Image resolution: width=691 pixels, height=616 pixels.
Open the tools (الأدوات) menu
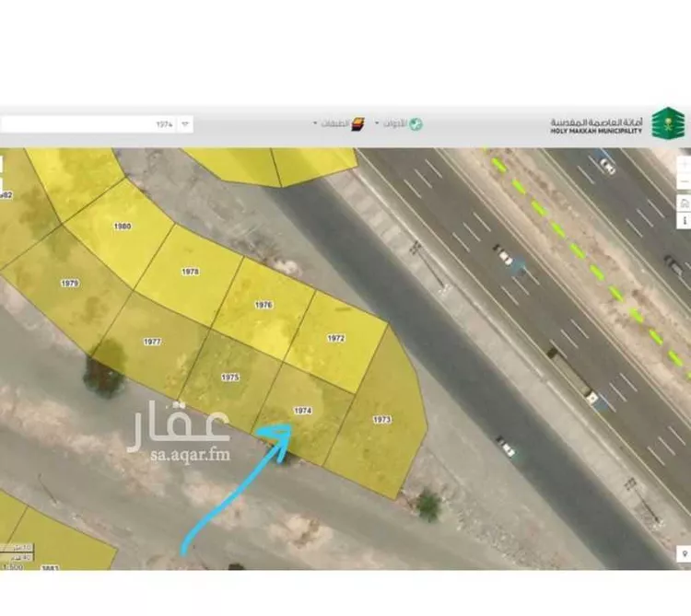click(x=398, y=123)
